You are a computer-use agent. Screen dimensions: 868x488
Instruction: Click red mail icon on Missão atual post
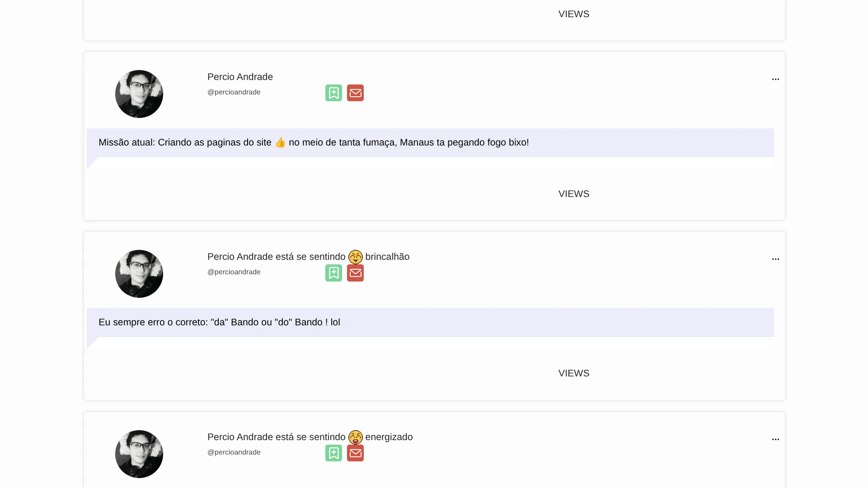355,93
